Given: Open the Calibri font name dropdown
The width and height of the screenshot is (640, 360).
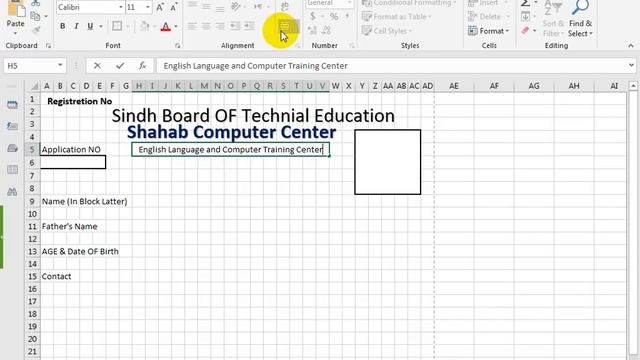Looking at the screenshot, I should 120,7.
